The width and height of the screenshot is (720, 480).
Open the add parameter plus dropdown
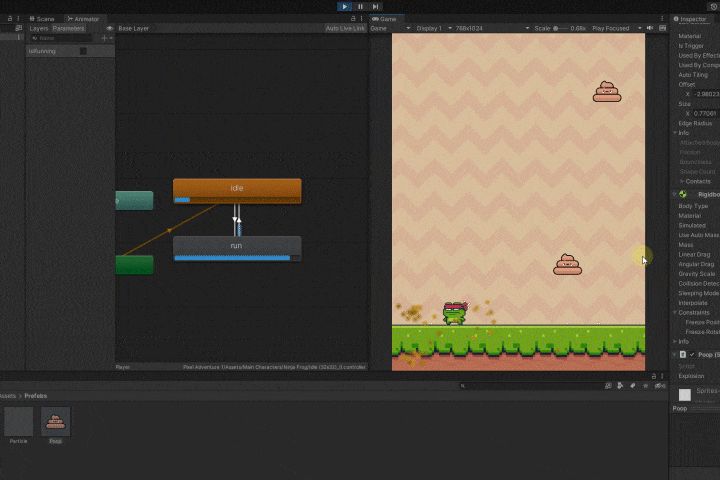107,38
